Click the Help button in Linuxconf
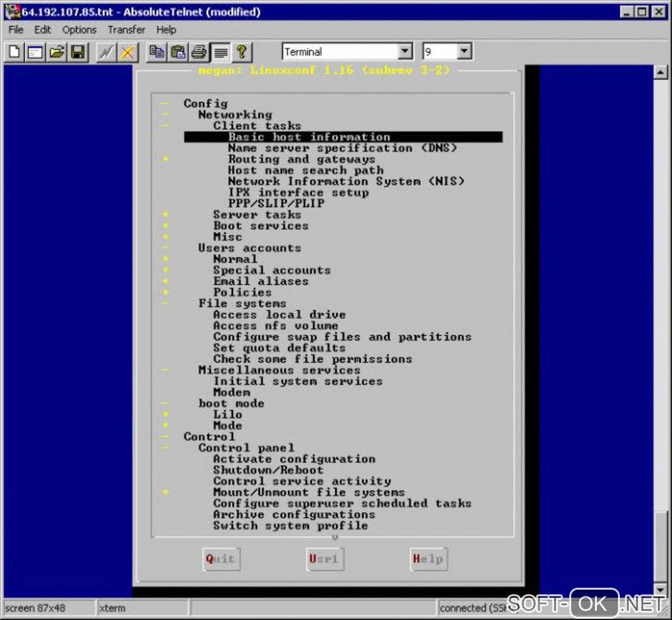This screenshot has width=672, height=620. tap(428, 559)
